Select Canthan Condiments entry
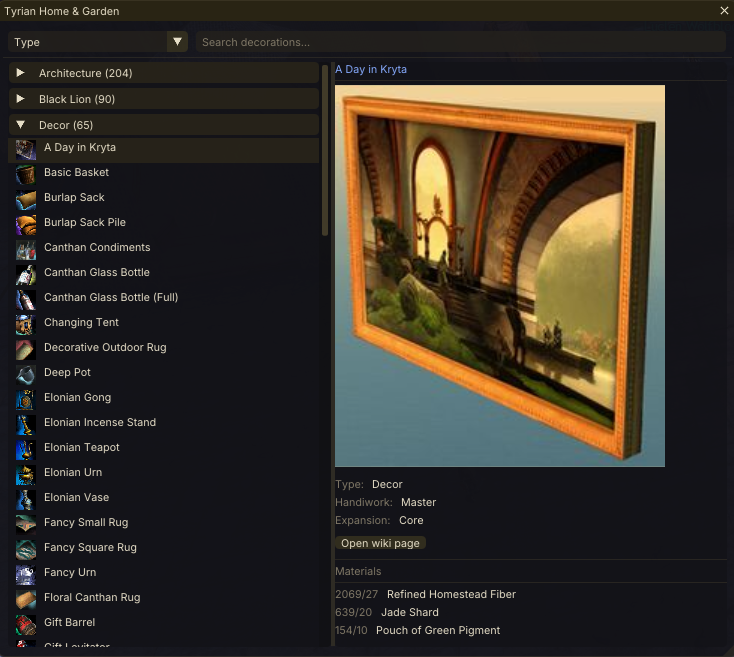Viewport: 734px width, 657px height. [x=164, y=250]
